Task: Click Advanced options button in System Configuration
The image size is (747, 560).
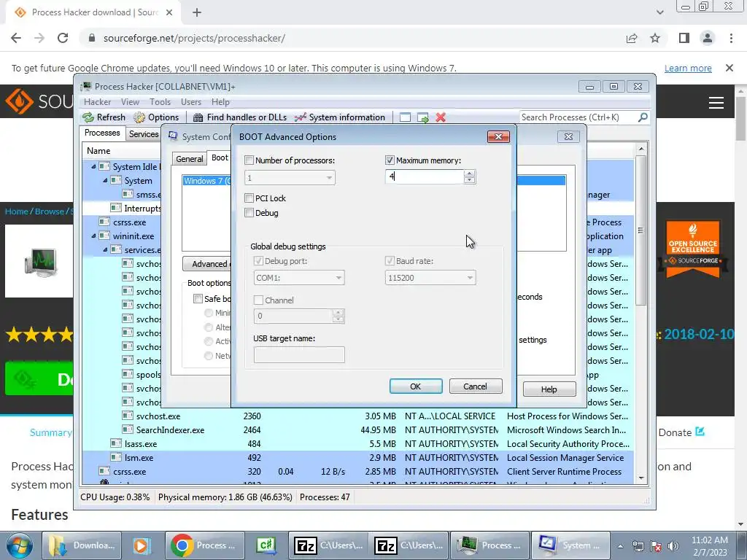Action: pos(206,264)
